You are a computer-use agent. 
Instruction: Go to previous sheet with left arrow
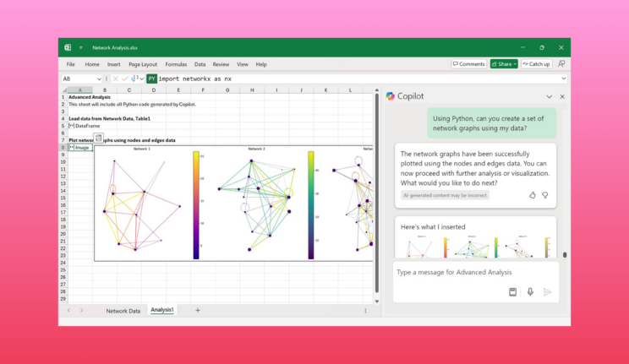pos(69,310)
